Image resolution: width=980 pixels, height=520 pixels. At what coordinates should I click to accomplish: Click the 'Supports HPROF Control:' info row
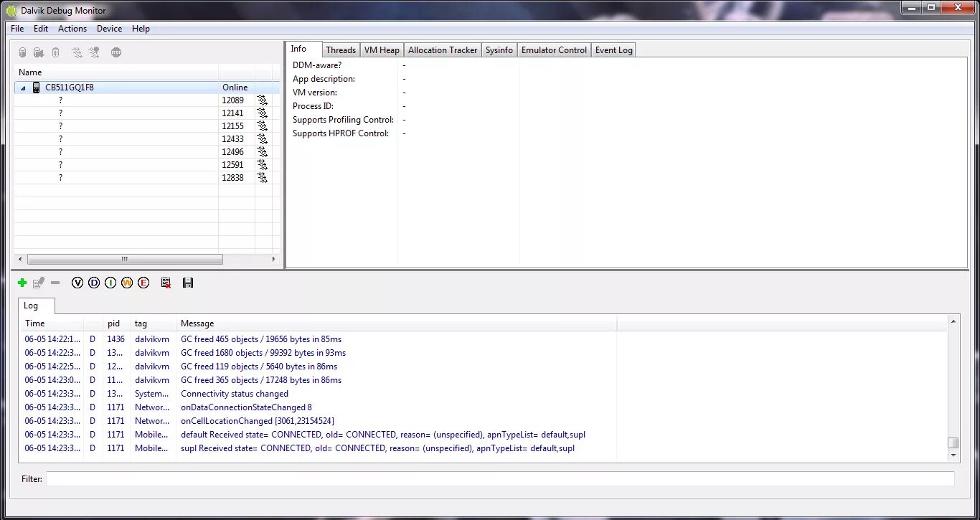tap(341, 133)
